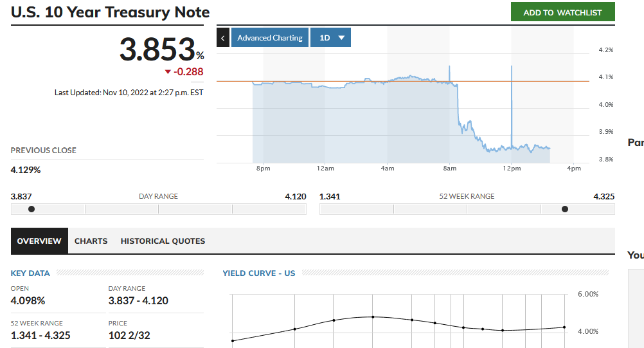Select the Overview tab
This screenshot has height=348, width=644.
click(x=39, y=241)
